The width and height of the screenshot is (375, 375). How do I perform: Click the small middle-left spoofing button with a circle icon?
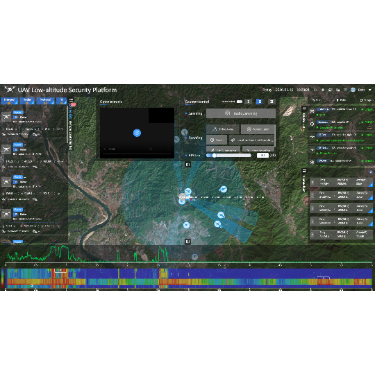(x=216, y=140)
